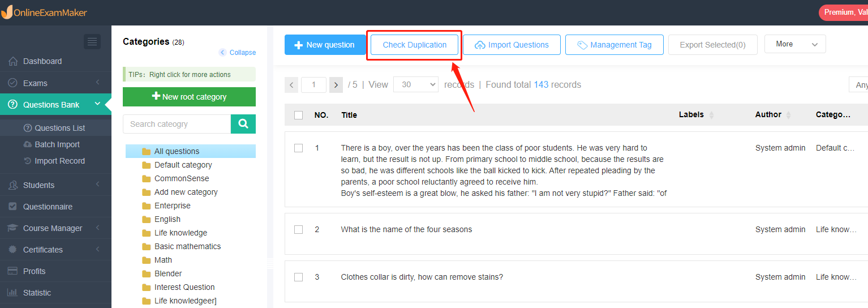Click the Profits card icon
The image size is (868, 308).
(12, 271)
